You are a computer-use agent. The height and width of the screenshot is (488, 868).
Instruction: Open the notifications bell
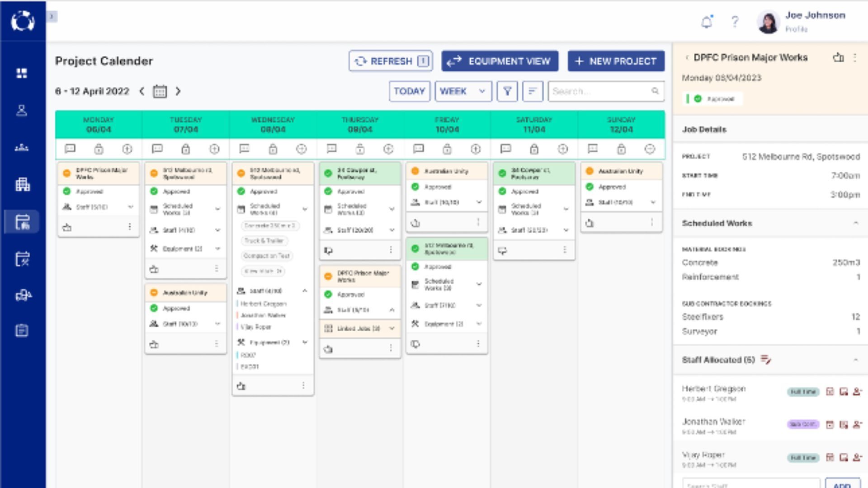pyautogui.click(x=707, y=22)
